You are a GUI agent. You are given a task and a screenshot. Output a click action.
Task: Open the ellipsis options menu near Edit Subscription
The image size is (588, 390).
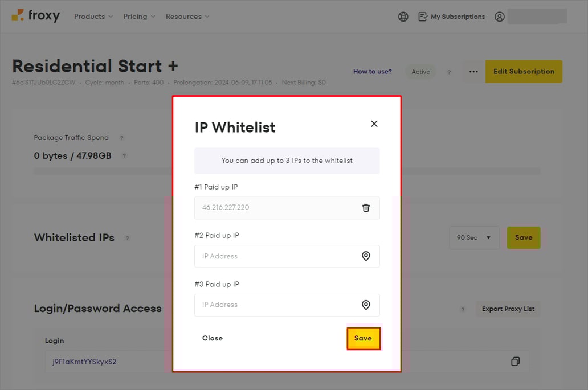473,72
